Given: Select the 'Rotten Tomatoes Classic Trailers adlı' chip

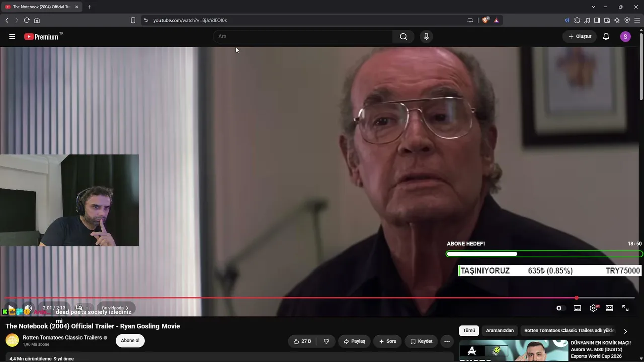Looking at the screenshot, I should pos(569,331).
